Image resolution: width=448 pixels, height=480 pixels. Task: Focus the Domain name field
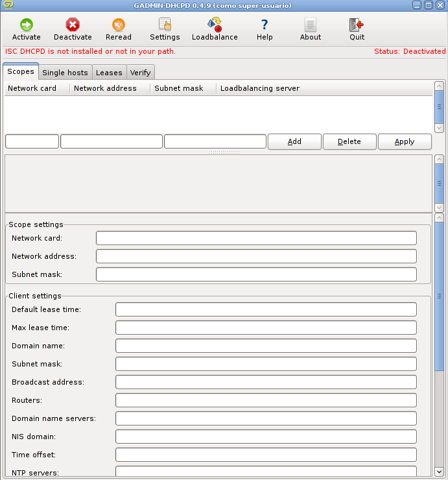[x=266, y=346]
